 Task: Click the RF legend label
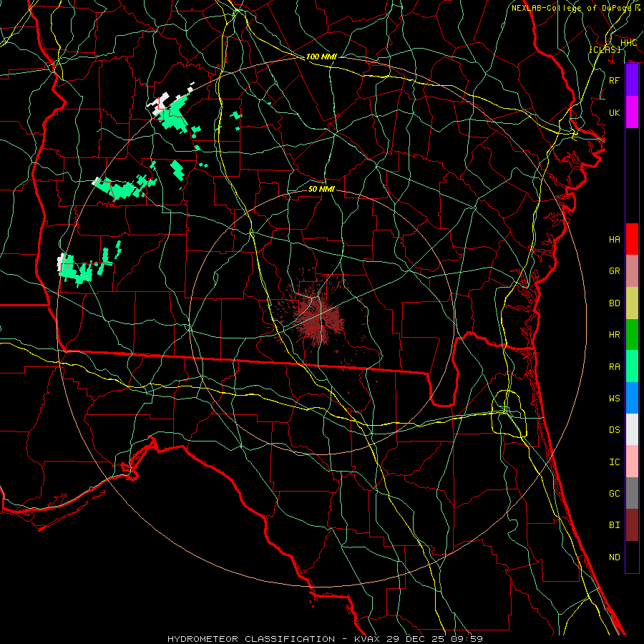point(614,80)
